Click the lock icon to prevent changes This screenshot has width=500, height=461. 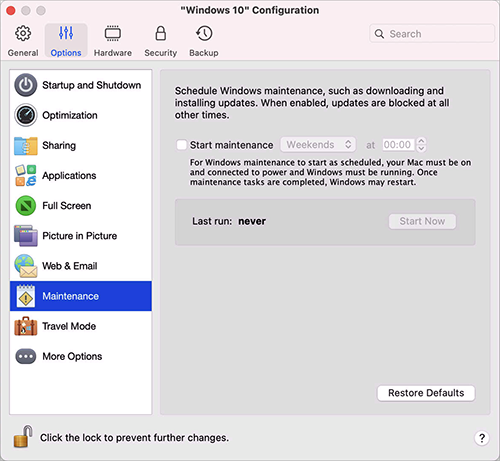[x=23, y=436]
